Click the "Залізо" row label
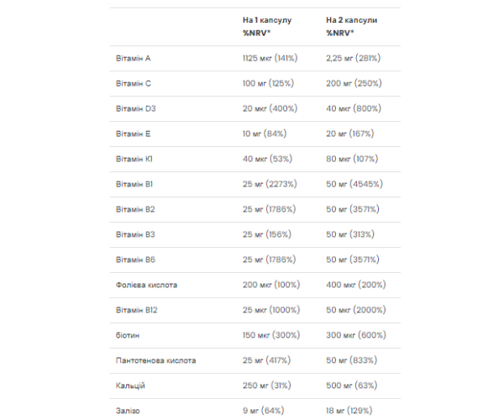This screenshot has height=420, width=504. coord(129,411)
